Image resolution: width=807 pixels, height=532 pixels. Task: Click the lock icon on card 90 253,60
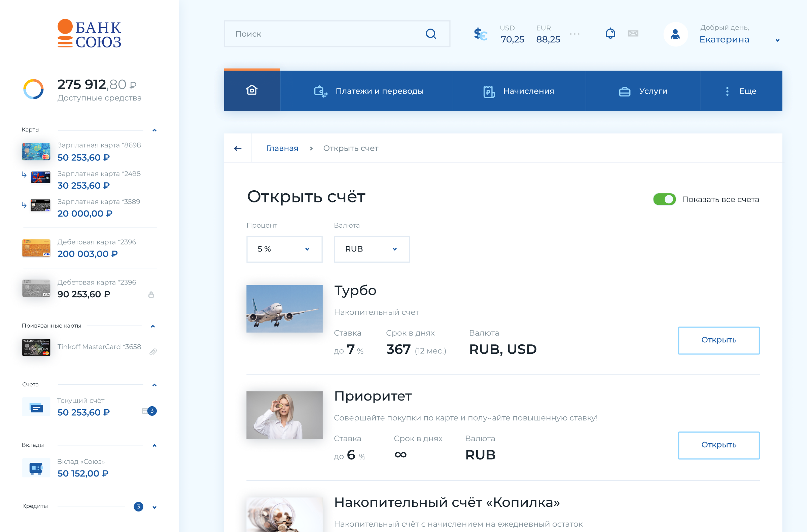point(151,295)
